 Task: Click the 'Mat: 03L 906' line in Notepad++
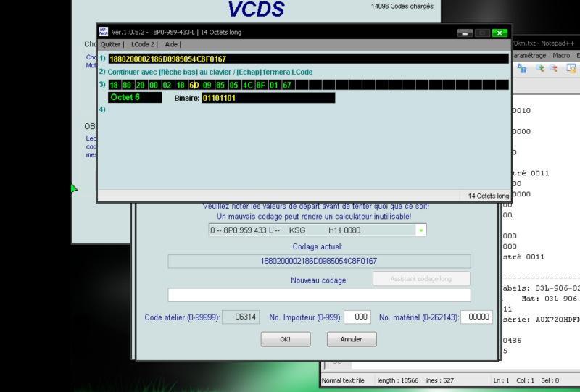pyautogui.click(x=550, y=299)
